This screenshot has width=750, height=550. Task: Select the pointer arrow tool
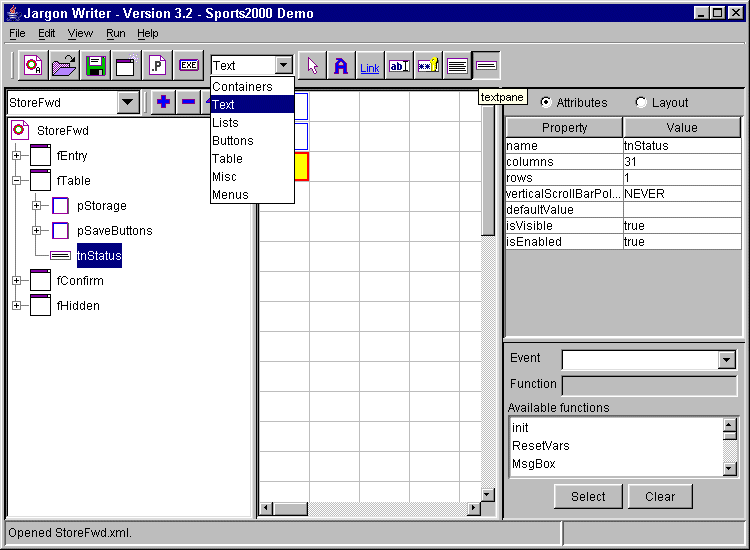tap(313, 66)
